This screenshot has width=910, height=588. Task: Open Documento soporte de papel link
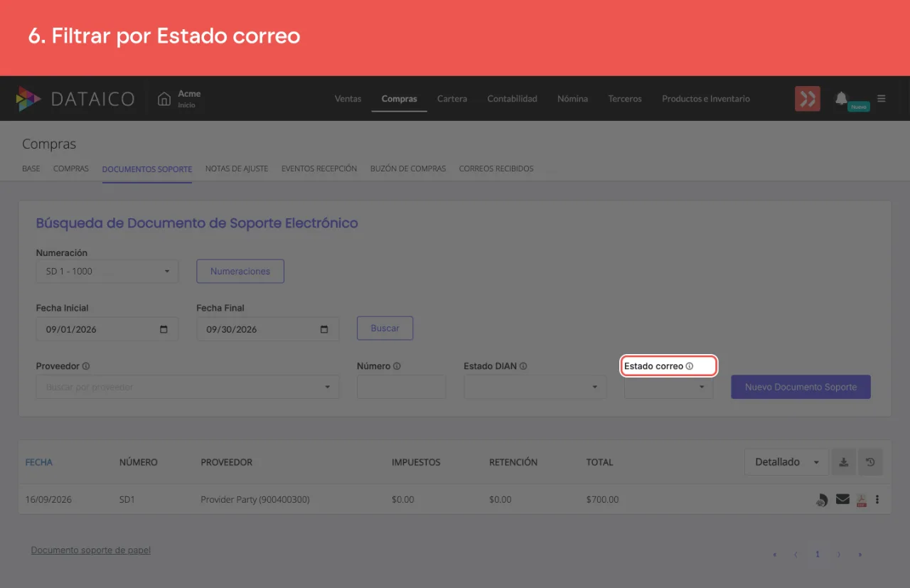click(91, 550)
